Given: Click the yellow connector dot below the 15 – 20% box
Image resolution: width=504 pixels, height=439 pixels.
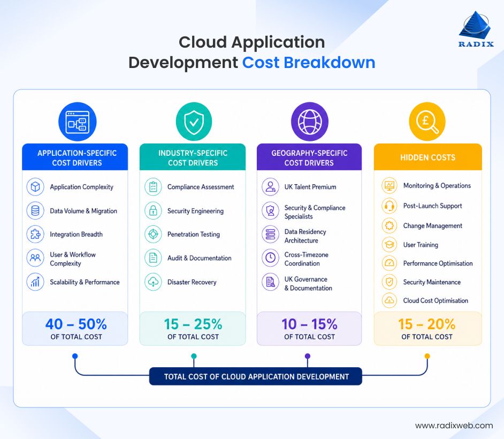Looking at the screenshot, I should click(427, 356).
